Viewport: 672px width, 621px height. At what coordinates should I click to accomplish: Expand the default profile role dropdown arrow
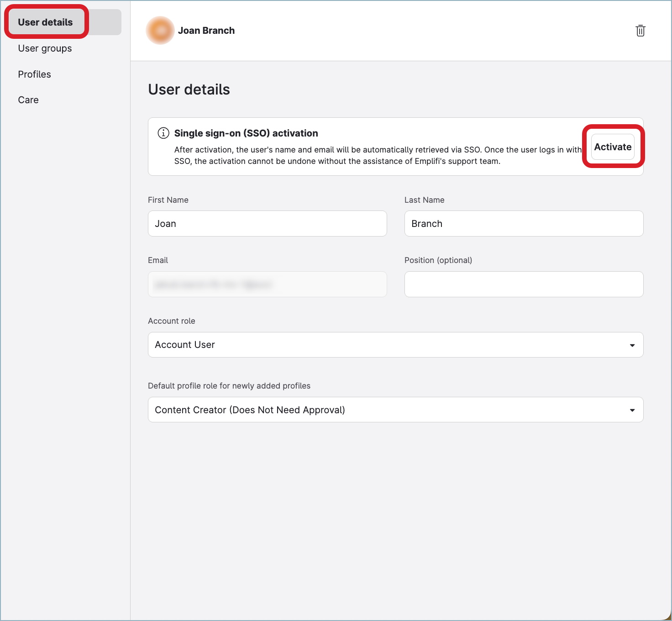coord(632,410)
